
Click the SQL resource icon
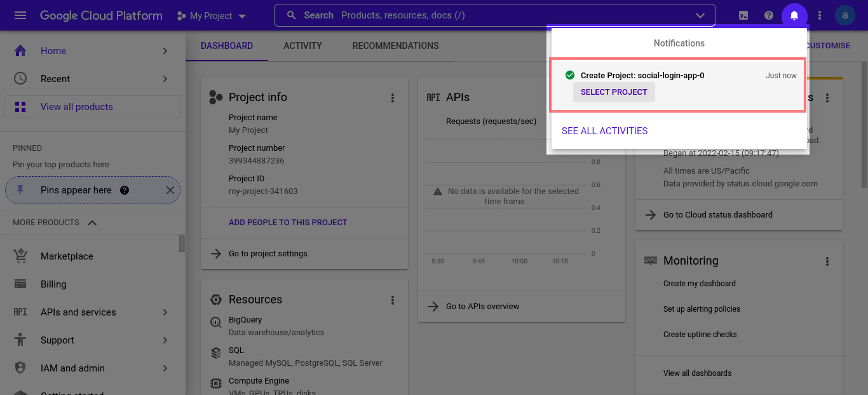pyautogui.click(x=216, y=352)
